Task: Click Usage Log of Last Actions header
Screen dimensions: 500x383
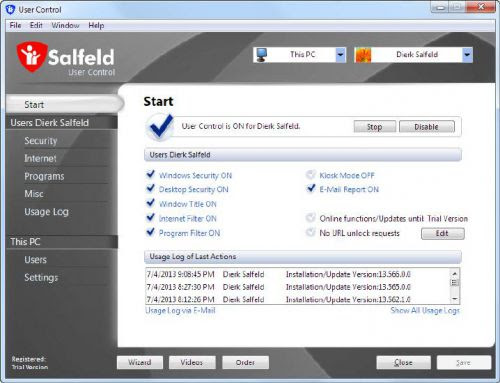Action: point(303,257)
